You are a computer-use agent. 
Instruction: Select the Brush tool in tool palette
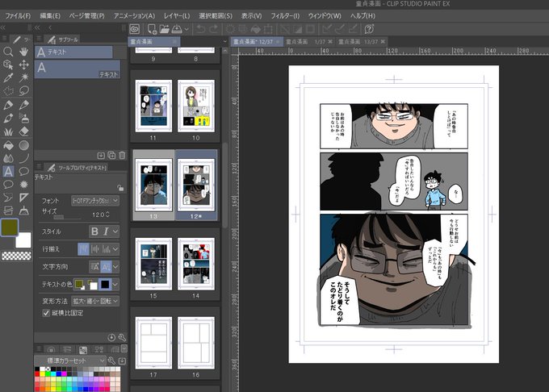click(x=8, y=119)
